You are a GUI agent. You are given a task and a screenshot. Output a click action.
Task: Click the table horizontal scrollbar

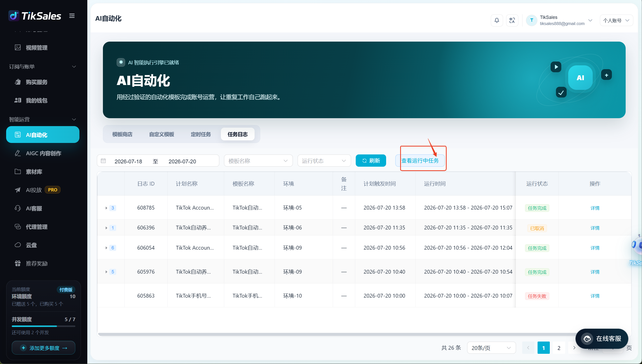(x=337, y=334)
